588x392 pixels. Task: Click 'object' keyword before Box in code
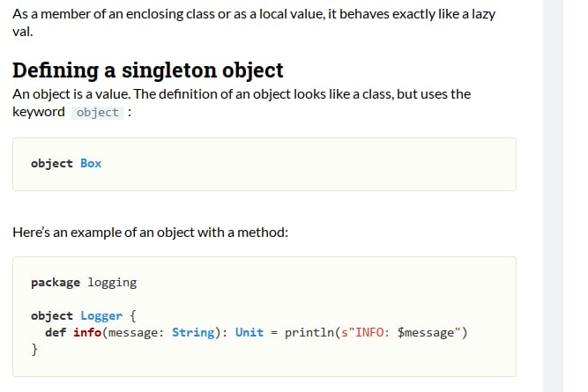pyautogui.click(x=52, y=164)
